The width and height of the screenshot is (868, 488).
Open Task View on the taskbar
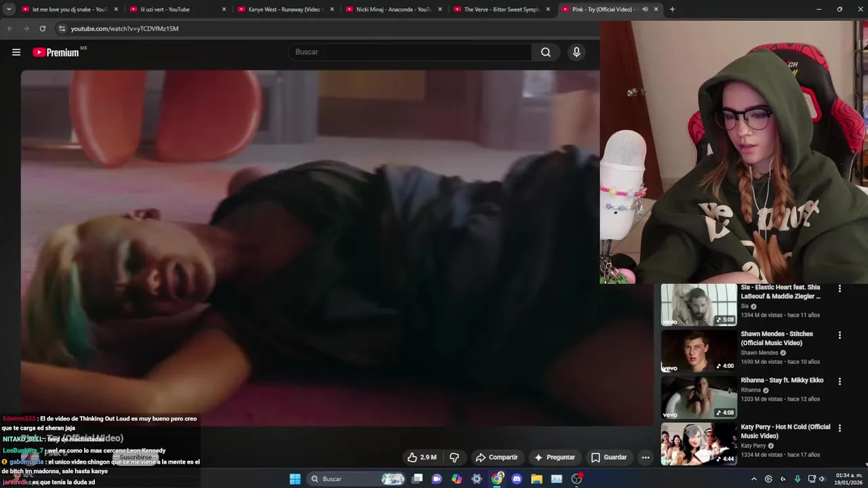418,479
